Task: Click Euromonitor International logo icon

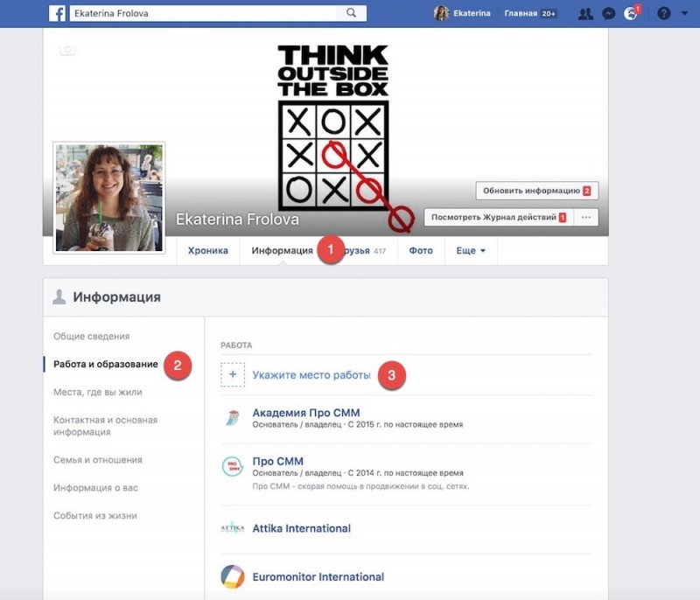Action: [x=233, y=576]
